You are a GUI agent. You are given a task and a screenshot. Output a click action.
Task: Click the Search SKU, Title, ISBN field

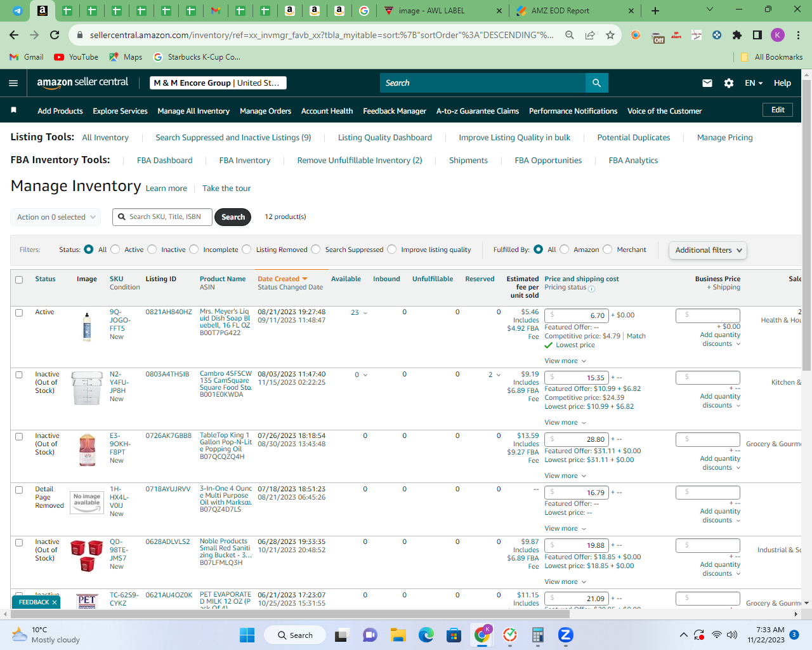pyautogui.click(x=163, y=217)
